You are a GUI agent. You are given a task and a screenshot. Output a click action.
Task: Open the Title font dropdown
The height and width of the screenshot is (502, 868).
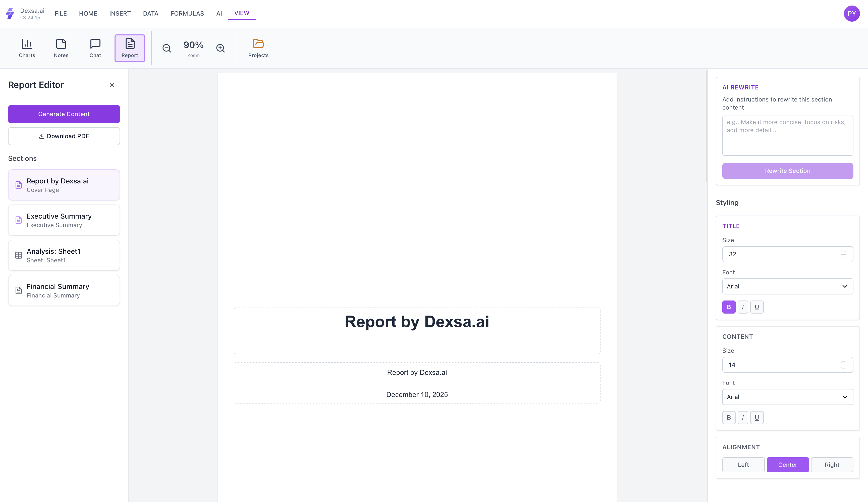coord(787,286)
